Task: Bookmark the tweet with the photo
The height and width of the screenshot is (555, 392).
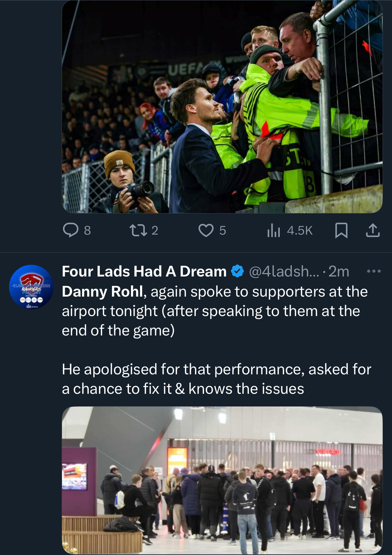Action: coord(341,230)
